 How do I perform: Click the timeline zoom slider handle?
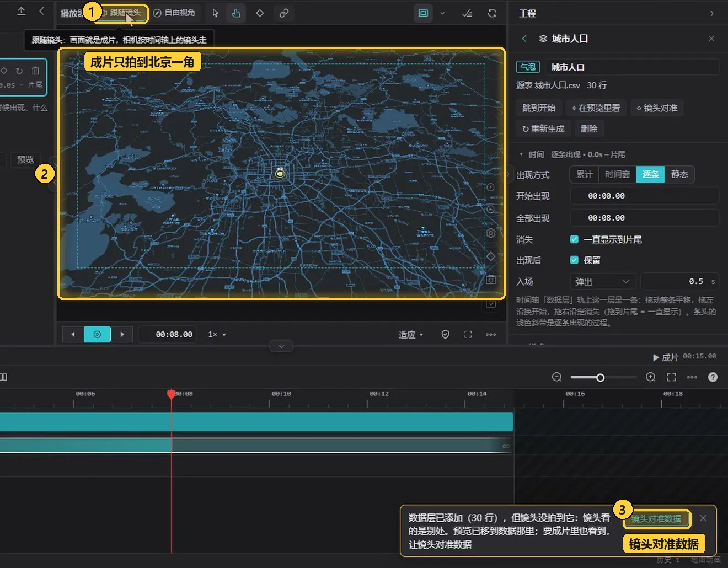pyautogui.click(x=600, y=377)
